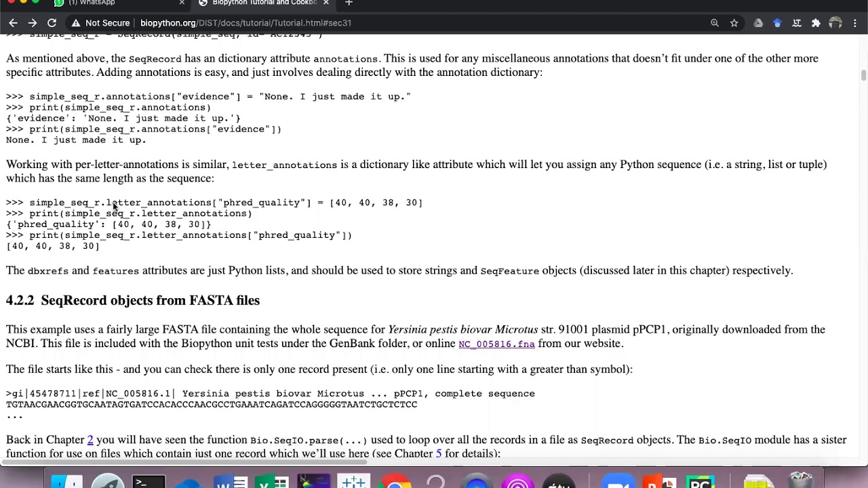Open Microsoft Word from the Dock
Viewport: 868px width, 488px height.
(x=230, y=481)
